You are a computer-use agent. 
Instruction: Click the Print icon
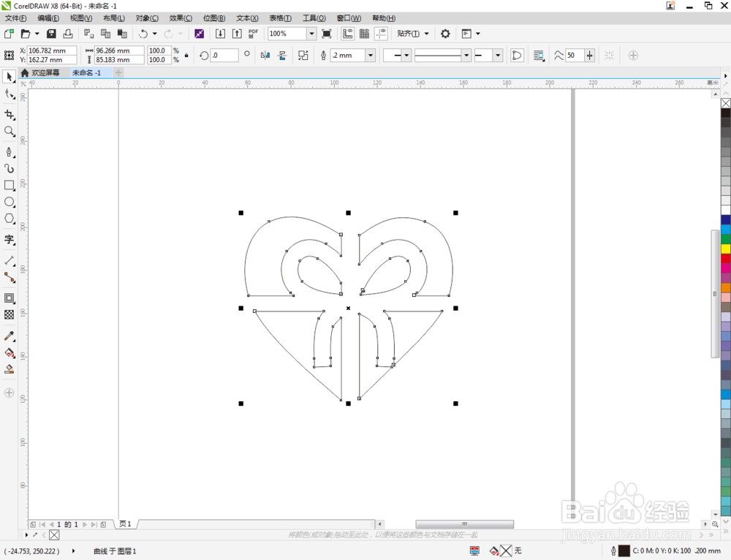67,34
